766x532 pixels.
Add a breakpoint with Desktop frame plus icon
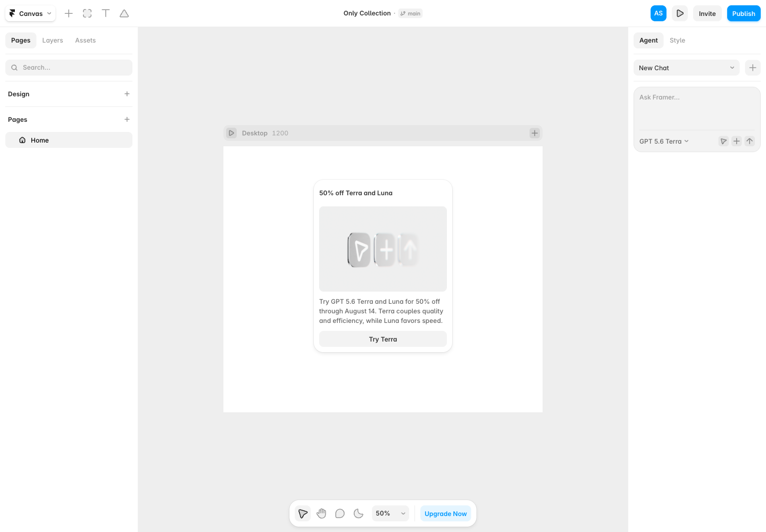[535, 133]
